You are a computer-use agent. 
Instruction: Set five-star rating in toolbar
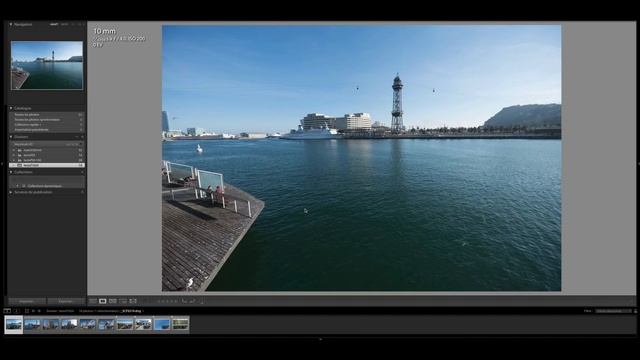click(176, 301)
